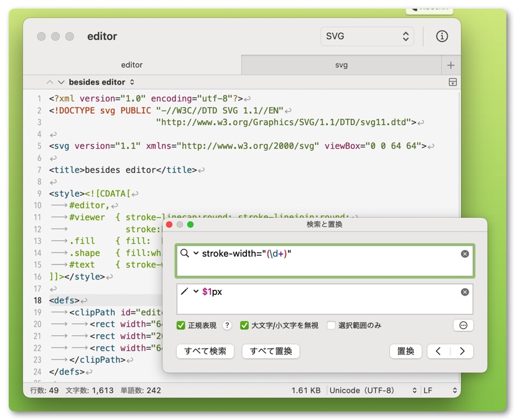Switch to the svg tab
This screenshot has height=420, width=515.
[341, 65]
